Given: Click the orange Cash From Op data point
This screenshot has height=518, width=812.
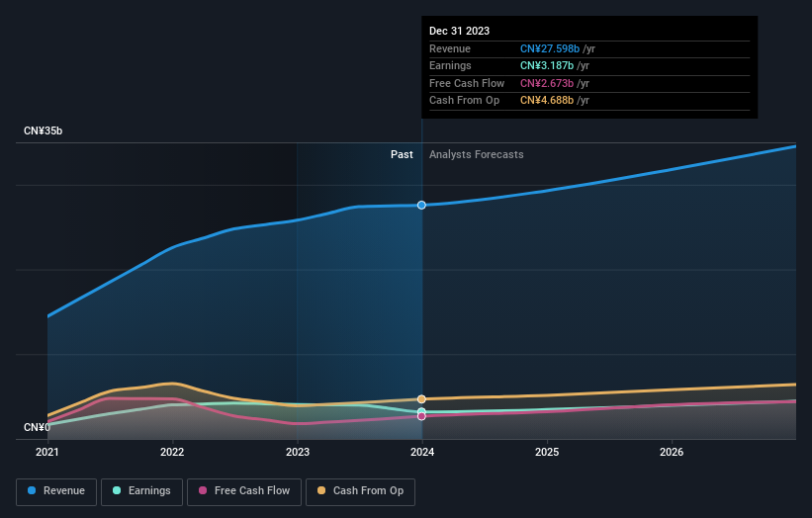Looking at the screenshot, I should click(421, 399).
